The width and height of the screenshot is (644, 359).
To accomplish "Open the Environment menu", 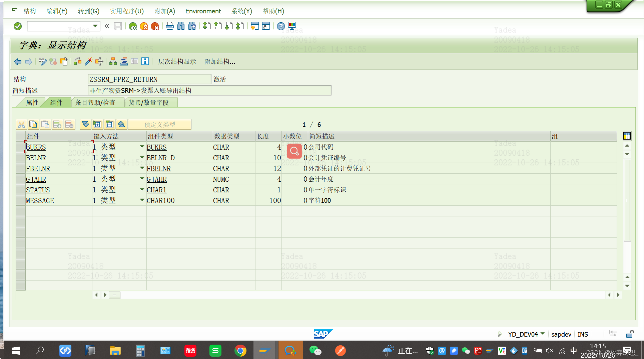I will click(x=203, y=11).
